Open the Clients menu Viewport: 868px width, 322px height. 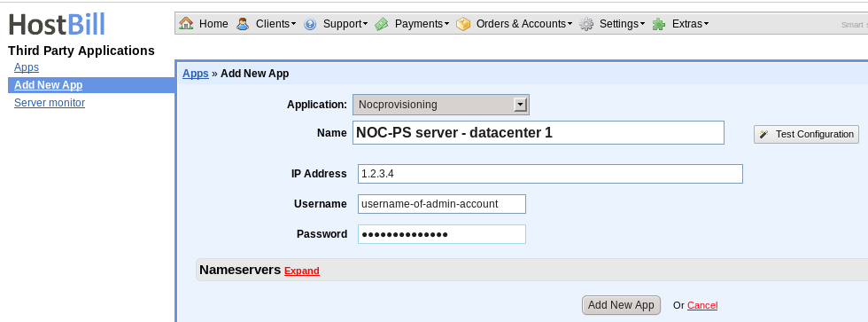275,24
